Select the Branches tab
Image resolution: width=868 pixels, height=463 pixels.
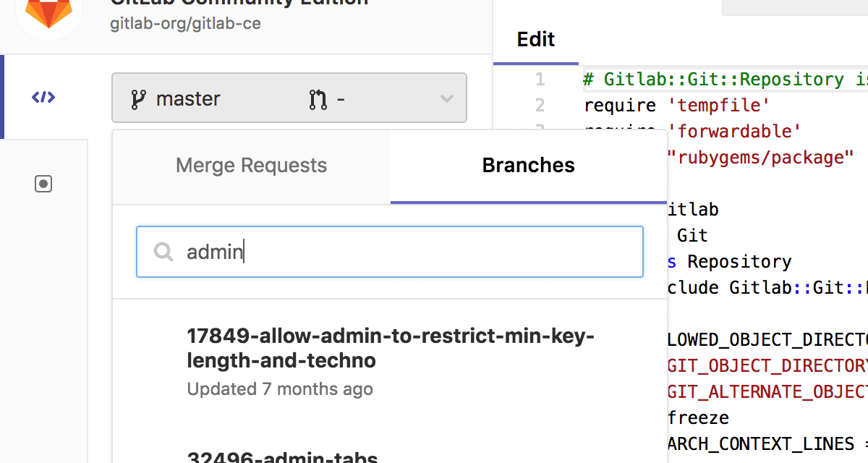tap(528, 165)
